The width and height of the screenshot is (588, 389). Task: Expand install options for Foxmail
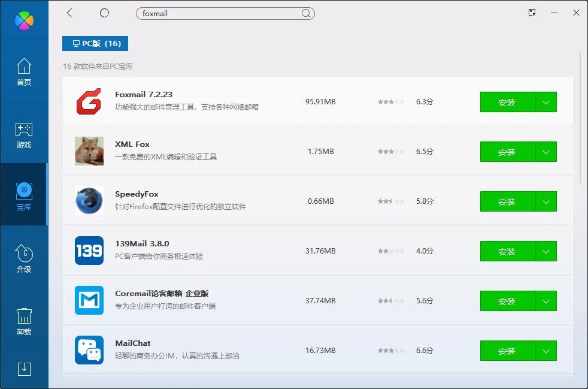click(x=546, y=102)
